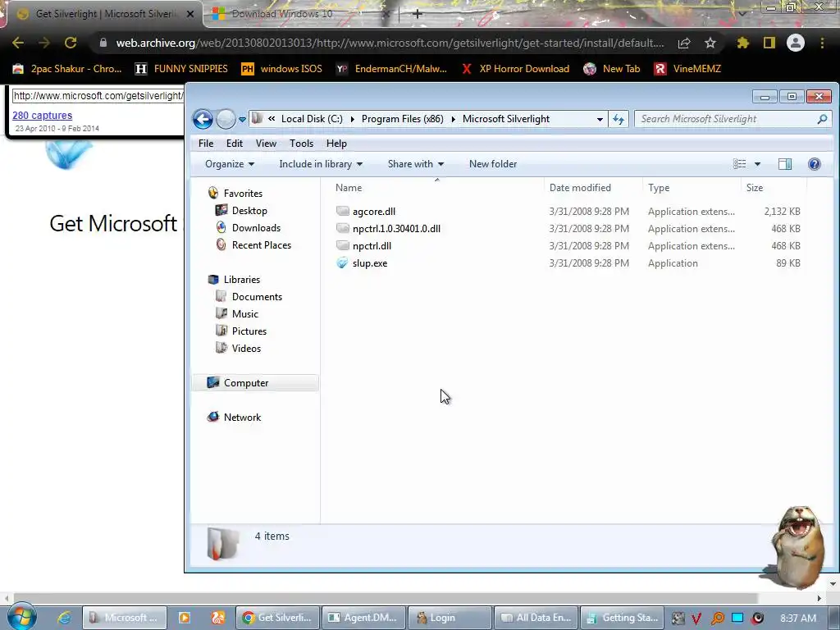Reload the Chrome page
Viewport: 840px width, 630px height.
(71, 43)
